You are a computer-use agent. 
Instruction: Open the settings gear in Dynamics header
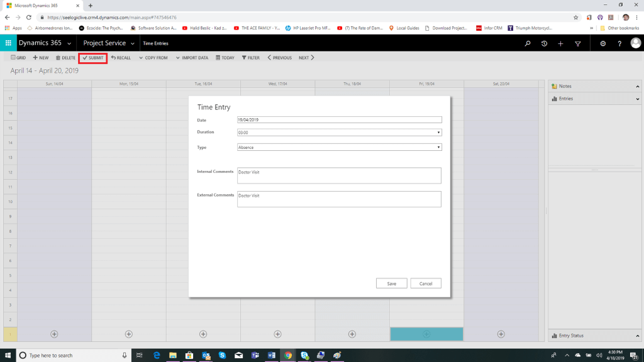pos(603,43)
